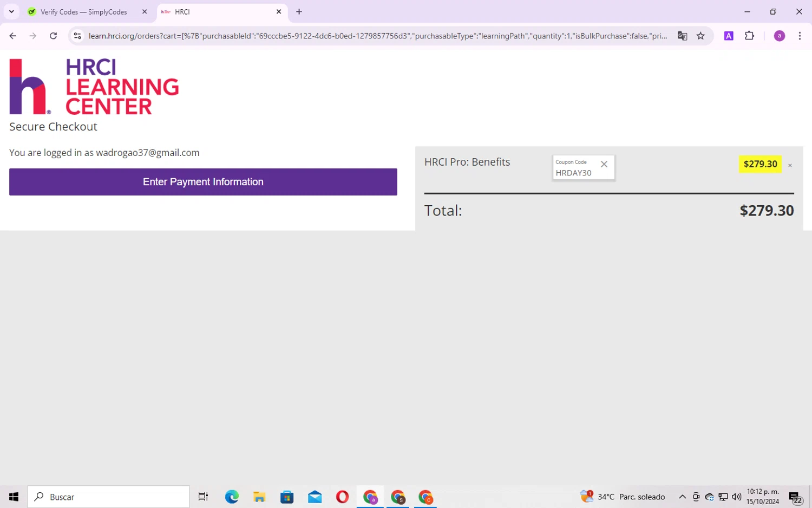Open weather widget showing 34°C
This screenshot has width=812, height=508.
pyautogui.click(x=623, y=497)
